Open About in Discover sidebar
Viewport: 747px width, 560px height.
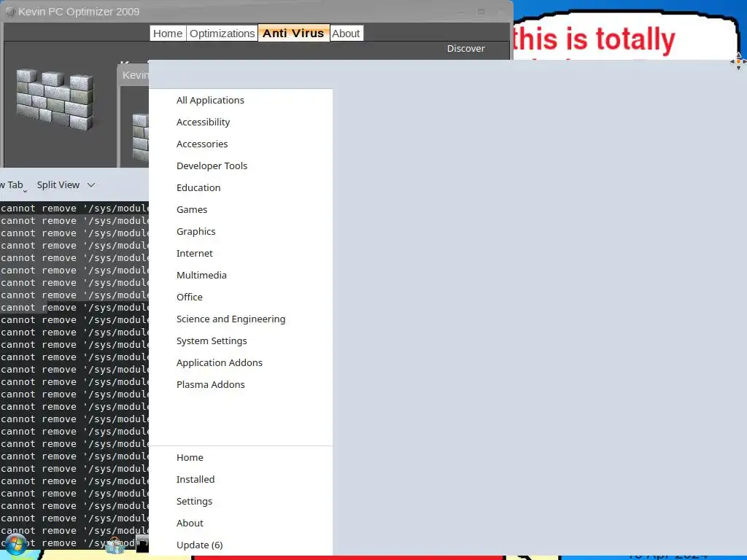pyautogui.click(x=241, y=524)
